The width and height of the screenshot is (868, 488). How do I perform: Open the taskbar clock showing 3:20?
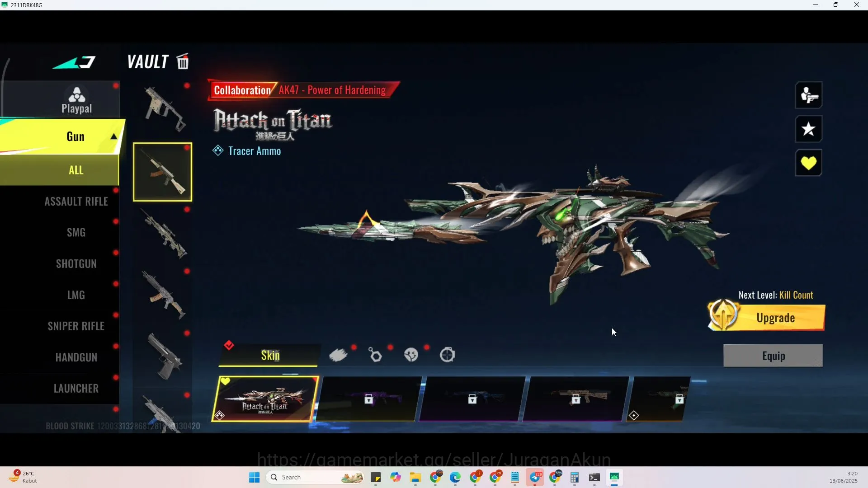pyautogui.click(x=844, y=477)
